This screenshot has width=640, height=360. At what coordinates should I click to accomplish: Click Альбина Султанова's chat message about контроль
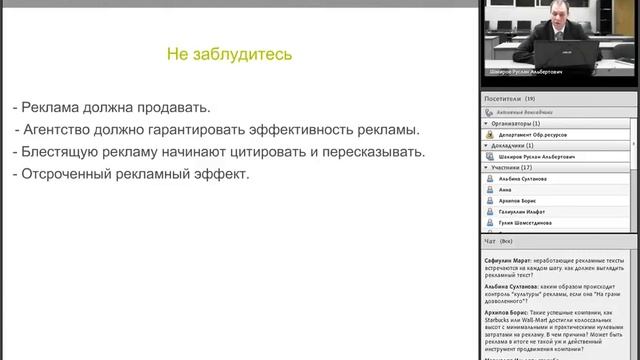(x=552, y=294)
